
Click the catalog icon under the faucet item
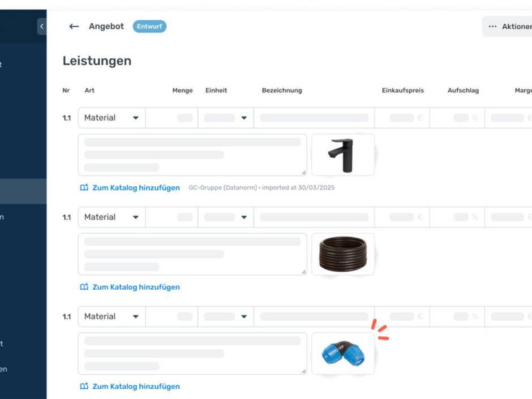click(84, 188)
